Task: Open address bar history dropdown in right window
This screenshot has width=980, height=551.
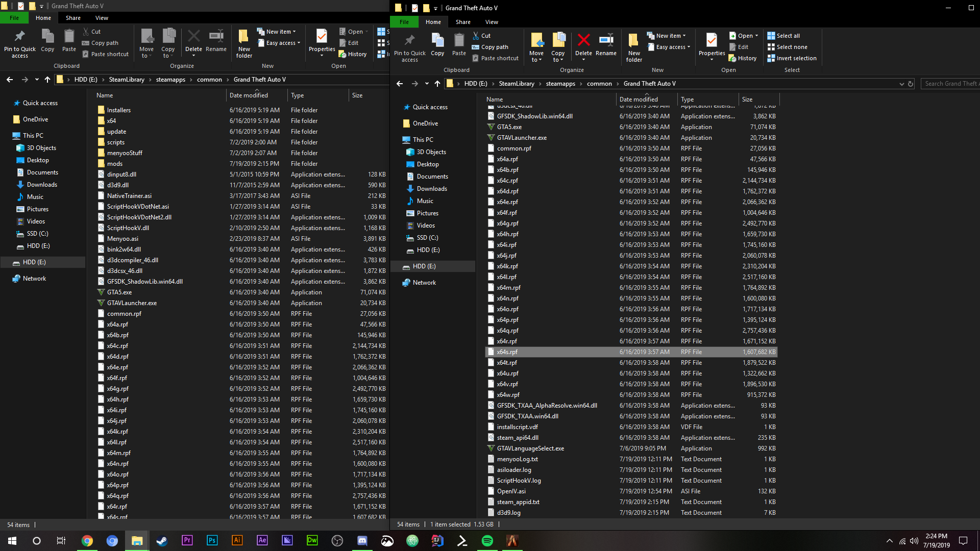Action: (x=901, y=84)
